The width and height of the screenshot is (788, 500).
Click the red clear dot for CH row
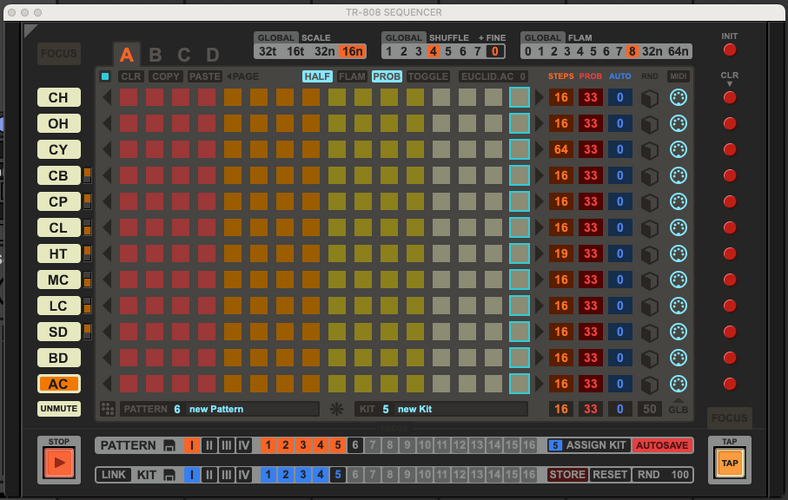[730, 97]
